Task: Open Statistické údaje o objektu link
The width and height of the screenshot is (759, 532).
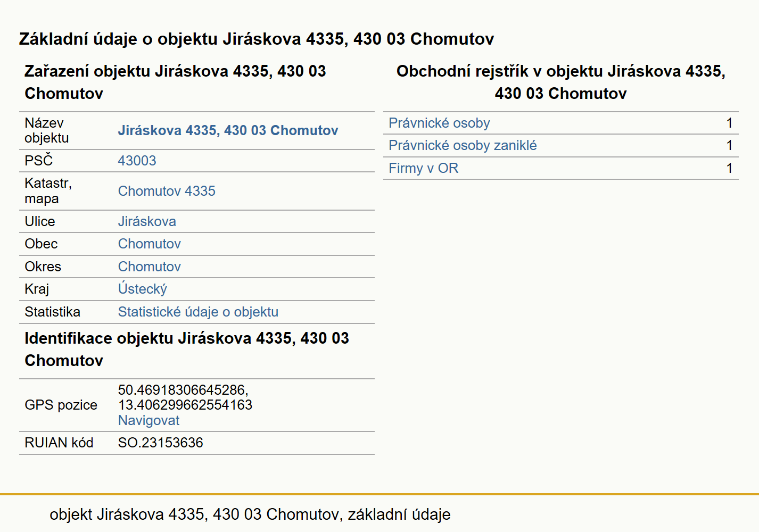Action: pos(198,312)
